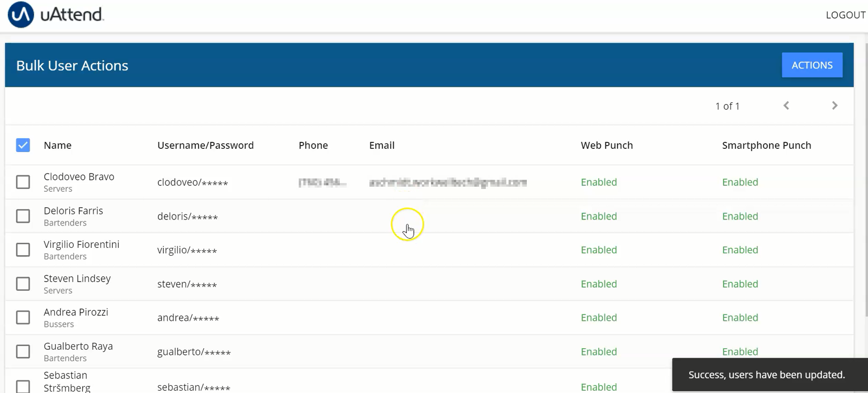Click the Name column header
The height and width of the screenshot is (393, 868).
[x=57, y=145]
